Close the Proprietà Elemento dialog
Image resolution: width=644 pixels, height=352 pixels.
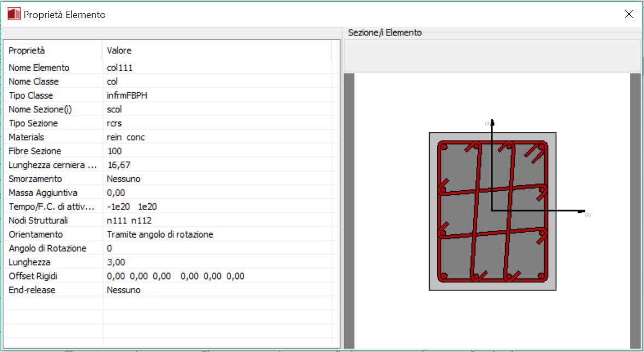[629, 14]
